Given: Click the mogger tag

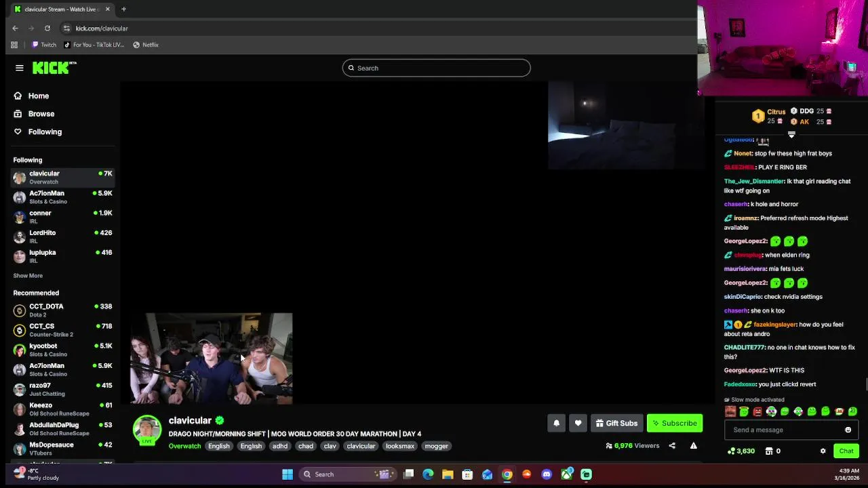Looking at the screenshot, I should click(x=436, y=446).
